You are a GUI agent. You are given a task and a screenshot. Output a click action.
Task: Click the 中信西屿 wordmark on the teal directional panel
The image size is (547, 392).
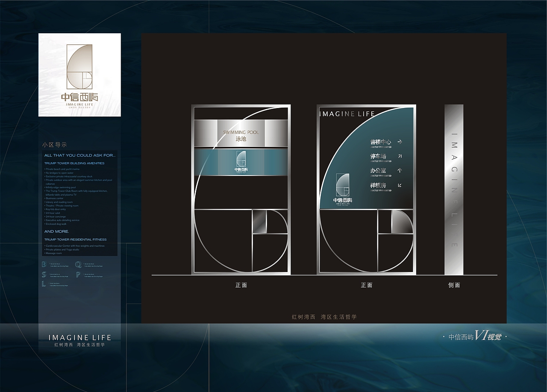pos(343,200)
